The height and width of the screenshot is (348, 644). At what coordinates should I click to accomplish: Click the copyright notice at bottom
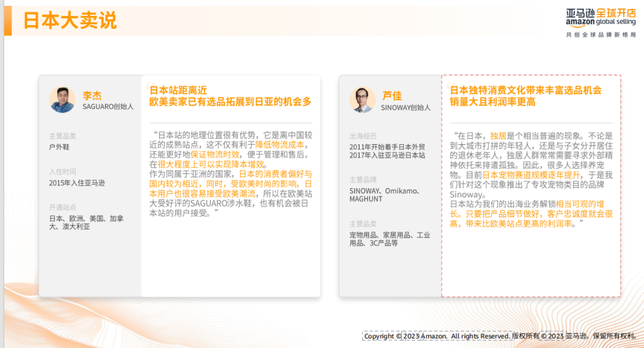click(500, 336)
